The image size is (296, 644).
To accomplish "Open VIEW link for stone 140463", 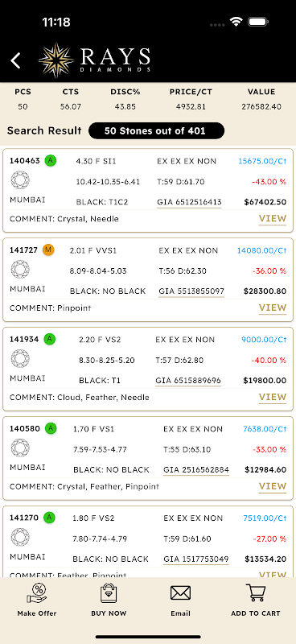I will point(273,219).
